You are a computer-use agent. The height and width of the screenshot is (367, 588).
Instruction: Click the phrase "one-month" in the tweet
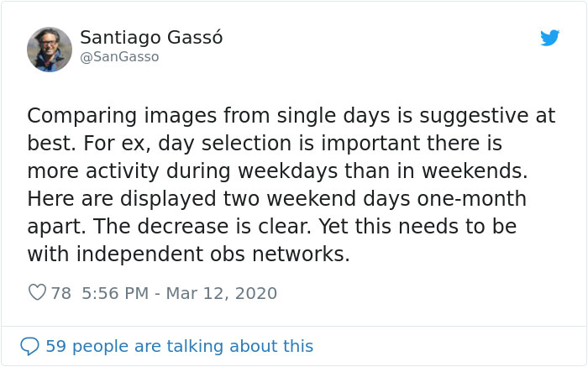point(472,198)
